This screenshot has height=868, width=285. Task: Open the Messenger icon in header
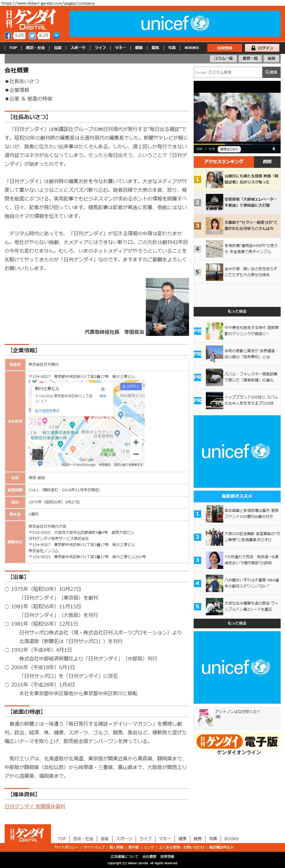(x=57, y=35)
